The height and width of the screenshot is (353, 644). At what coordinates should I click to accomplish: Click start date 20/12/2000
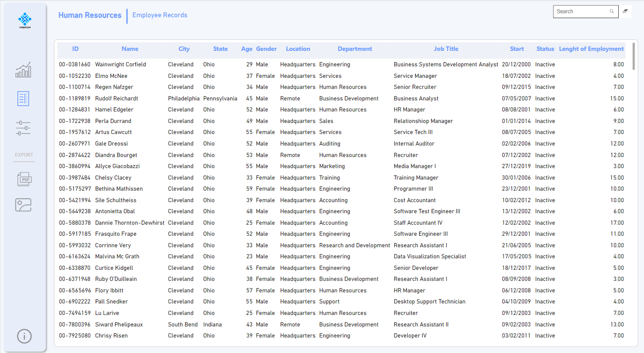(x=517, y=65)
